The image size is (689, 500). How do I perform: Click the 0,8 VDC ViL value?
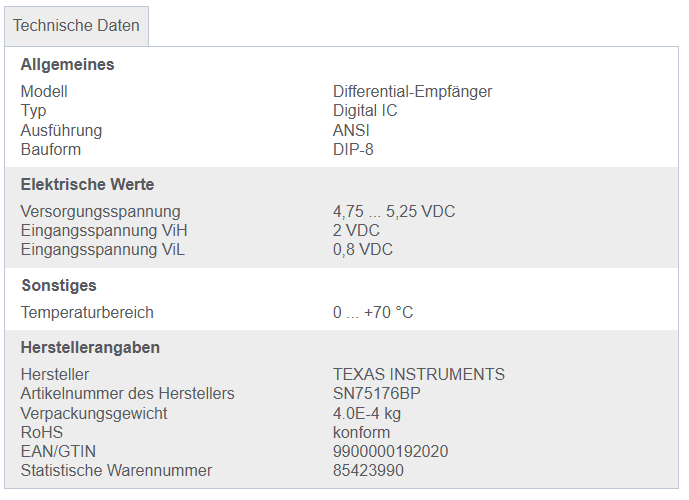pos(363,250)
